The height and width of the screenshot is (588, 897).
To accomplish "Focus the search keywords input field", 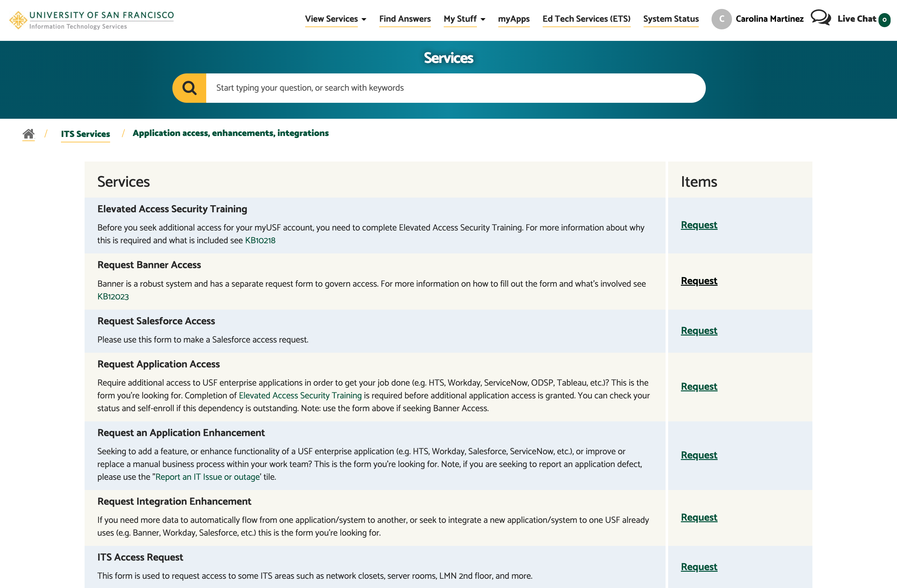I will click(456, 88).
